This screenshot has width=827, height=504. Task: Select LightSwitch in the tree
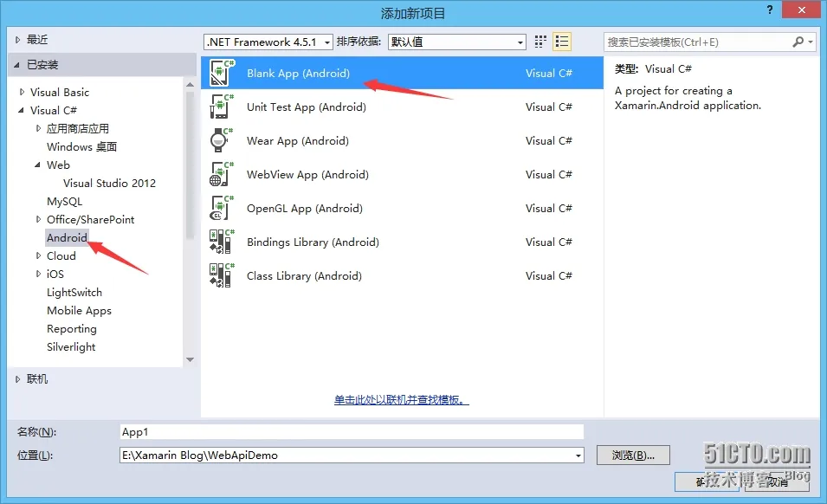pos(74,292)
